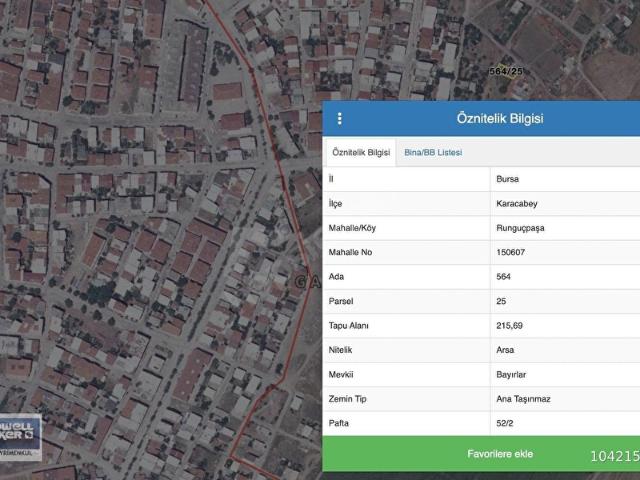This screenshot has width=640, height=480.
Task: Click the Ana Taşınmaz ground type value
Action: click(524, 399)
